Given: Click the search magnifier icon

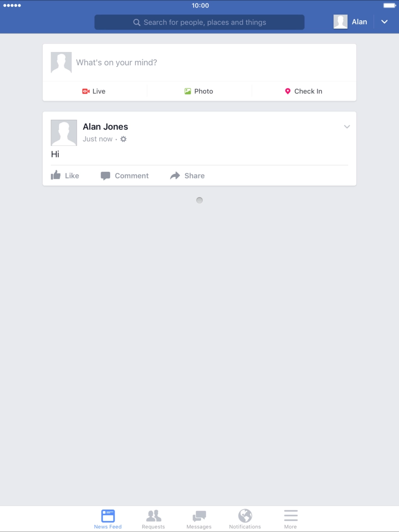Looking at the screenshot, I should (137, 22).
